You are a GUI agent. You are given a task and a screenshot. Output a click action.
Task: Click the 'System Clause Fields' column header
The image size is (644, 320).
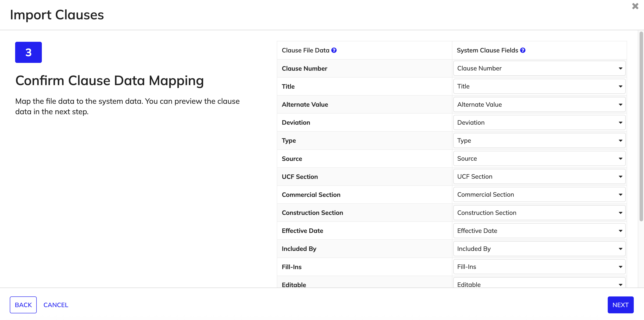point(487,50)
